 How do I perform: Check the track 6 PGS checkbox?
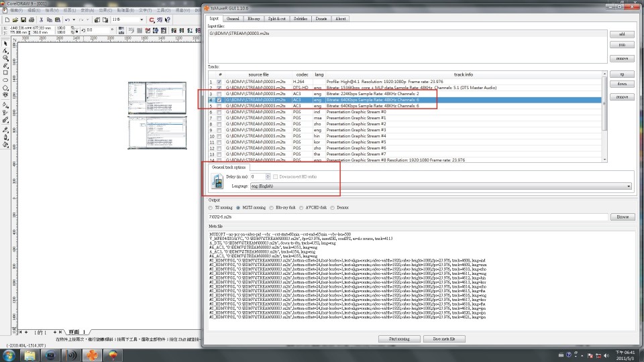219,112
